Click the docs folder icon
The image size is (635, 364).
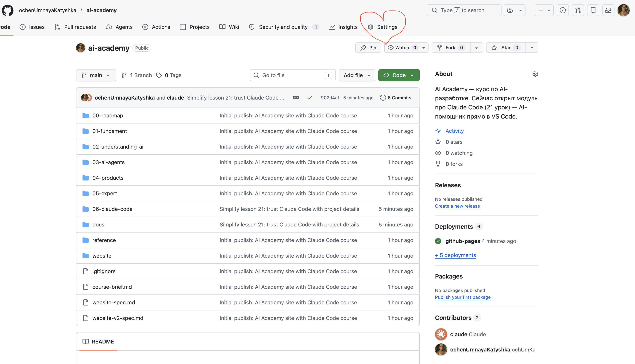pos(86,225)
